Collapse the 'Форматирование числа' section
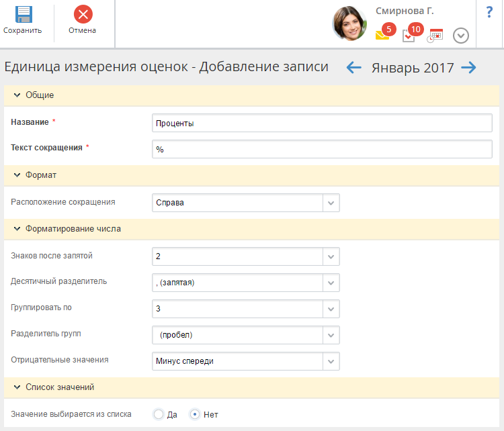Screen dimensions: 504x431 click(x=17, y=228)
